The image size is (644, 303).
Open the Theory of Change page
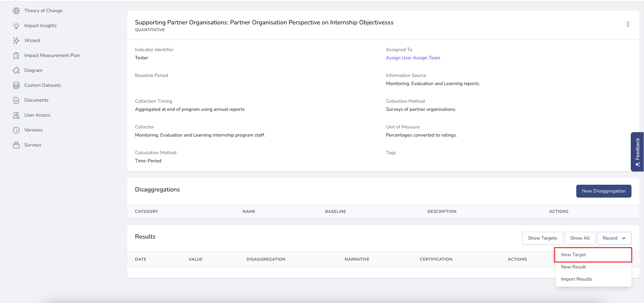43,11
